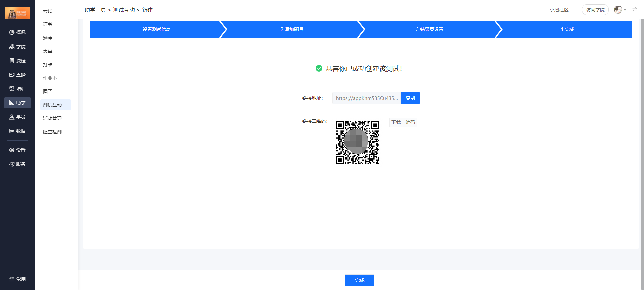Viewport: 644px width, 290px height.
Task: Select 测试互动 in the submenu
Action: coord(56,105)
